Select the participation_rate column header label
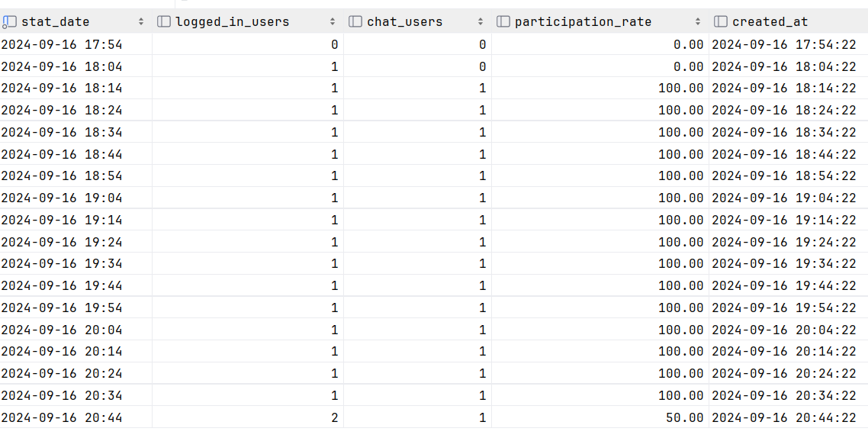The image size is (868, 438). coord(583,22)
